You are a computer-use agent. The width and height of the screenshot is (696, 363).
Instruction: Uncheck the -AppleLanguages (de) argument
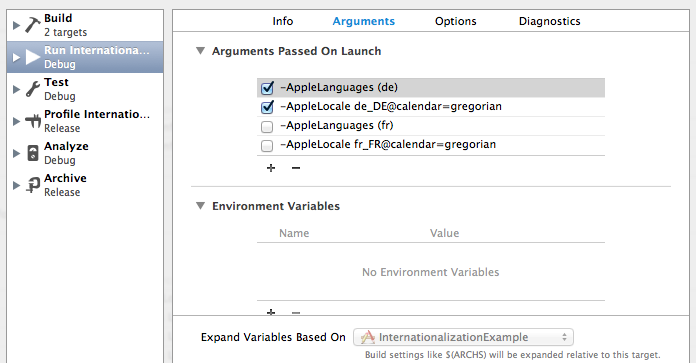(x=267, y=88)
